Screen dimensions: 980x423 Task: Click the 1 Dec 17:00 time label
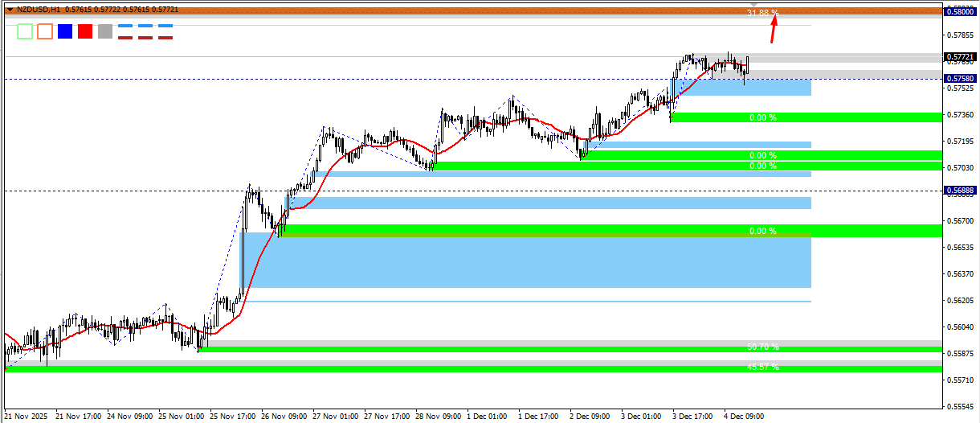538,417
